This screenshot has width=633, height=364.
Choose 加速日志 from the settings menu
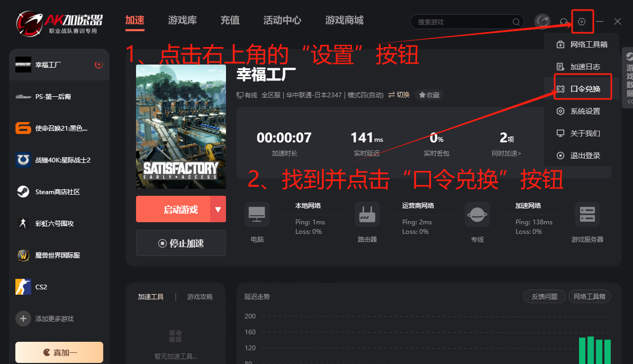[x=582, y=67]
